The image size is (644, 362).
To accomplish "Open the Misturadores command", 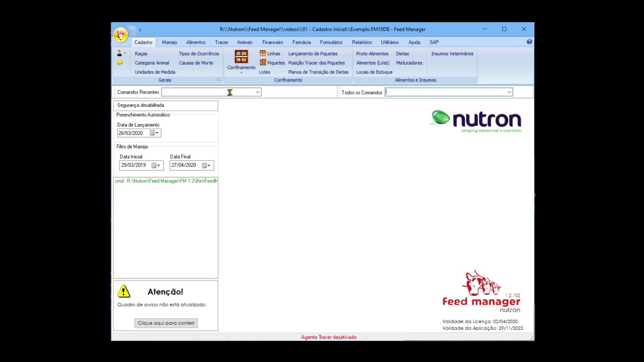I will (x=409, y=63).
